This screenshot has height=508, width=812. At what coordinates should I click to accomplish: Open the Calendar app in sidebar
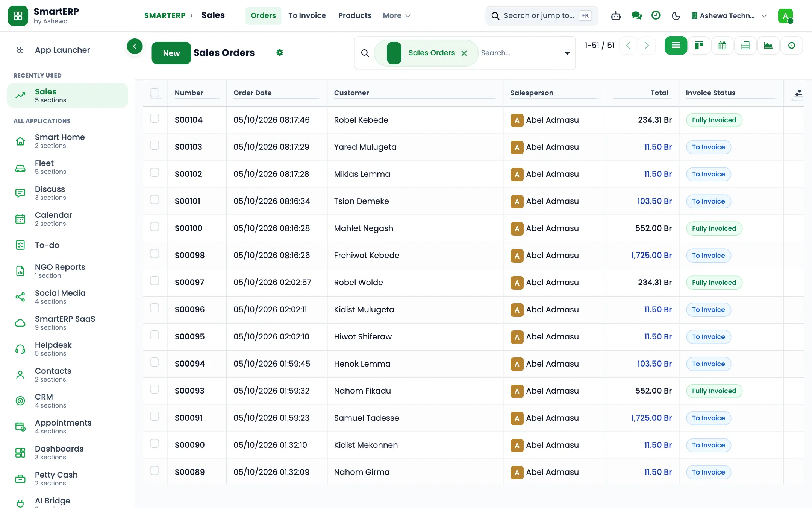click(67, 219)
